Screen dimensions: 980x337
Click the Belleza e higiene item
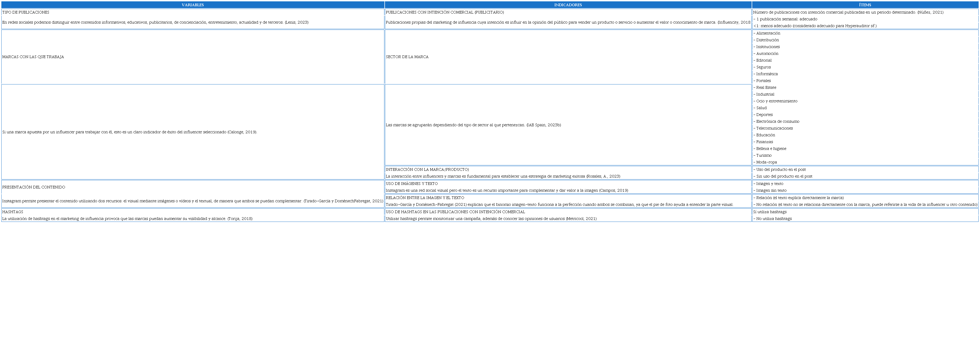click(x=771, y=149)
